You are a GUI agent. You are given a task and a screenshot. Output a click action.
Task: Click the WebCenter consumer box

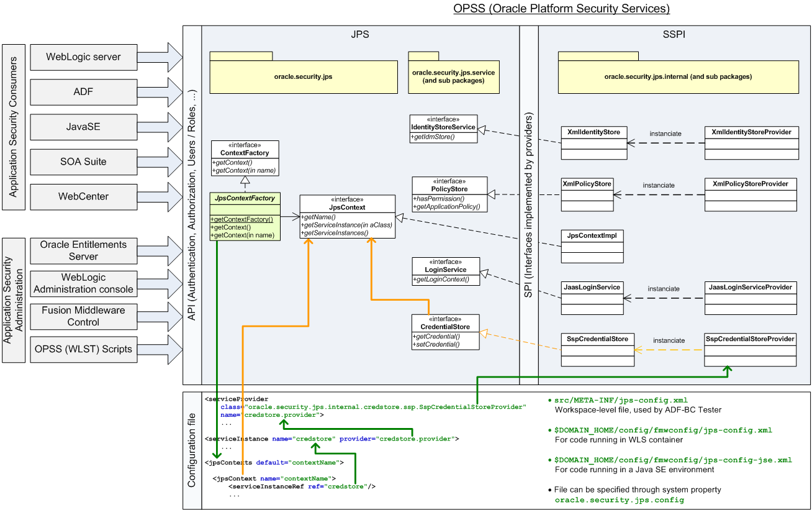tap(83, 196)
